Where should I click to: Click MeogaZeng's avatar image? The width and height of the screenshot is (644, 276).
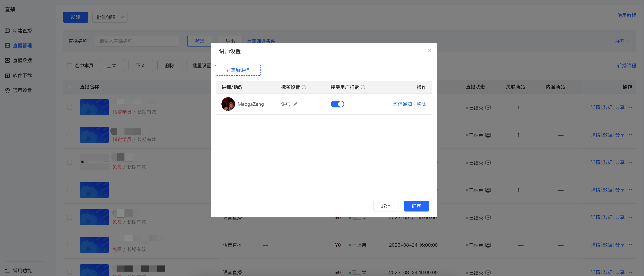[x=228, y=104]
